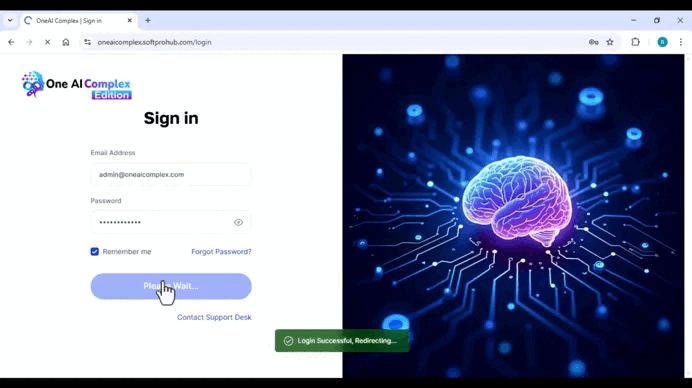The height and width of the screenshot is (388, 692).
Task: Select the OneAI Complex Sign in tab
Action: 78,21
